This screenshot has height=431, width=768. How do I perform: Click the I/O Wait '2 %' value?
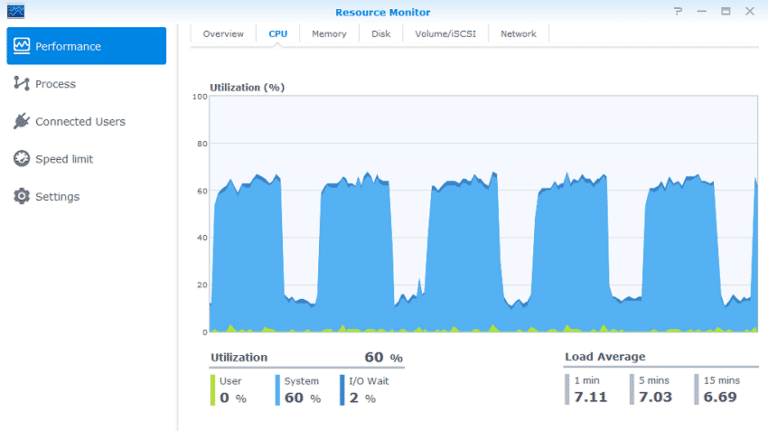[x=362, y=398]
